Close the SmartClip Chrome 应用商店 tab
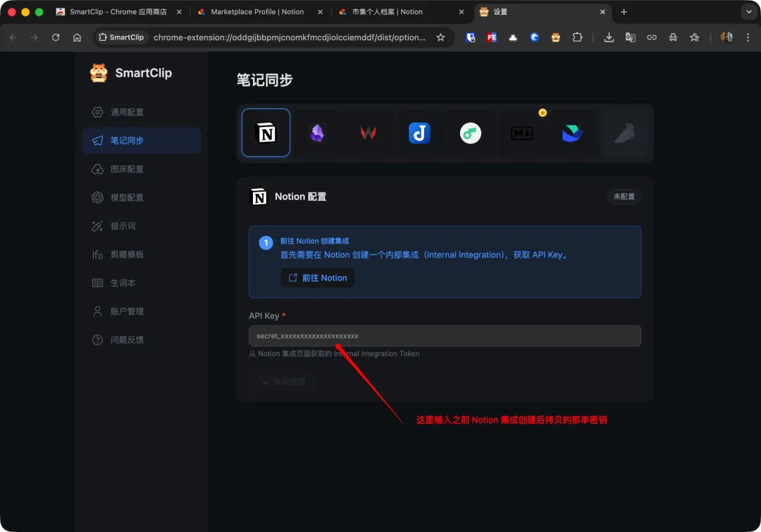This screenshot has height=532, width=761. click(x=179, y=12)
